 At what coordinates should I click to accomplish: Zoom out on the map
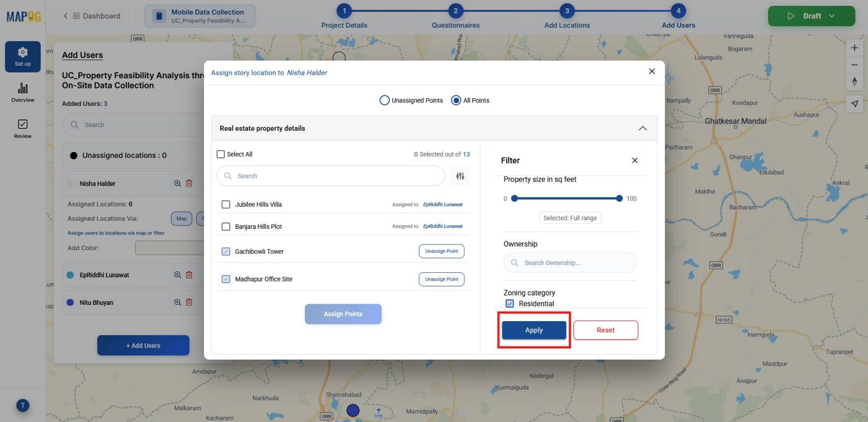pos(854,65)
